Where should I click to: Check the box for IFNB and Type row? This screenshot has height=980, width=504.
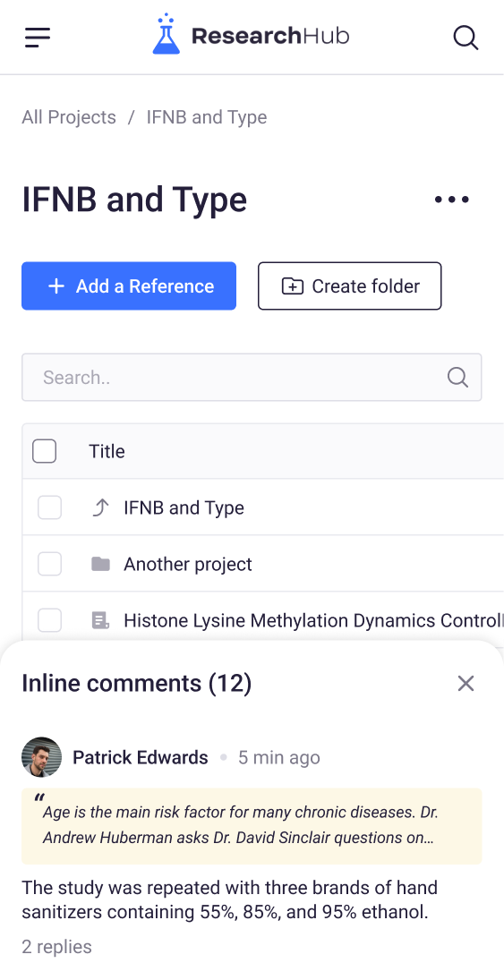pyautogui.click(x=49, y=507)
